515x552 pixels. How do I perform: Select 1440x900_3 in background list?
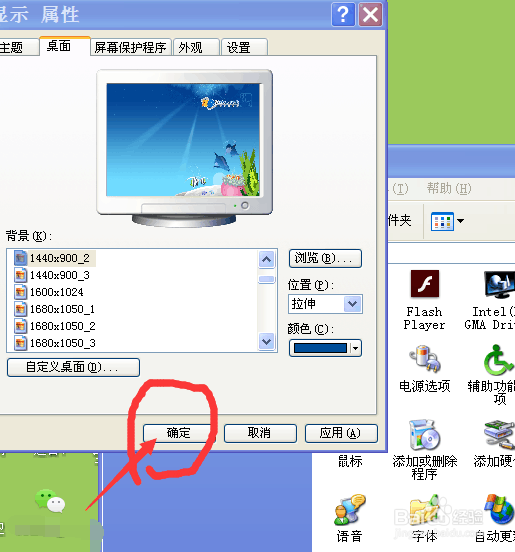[x=59, y=275]
